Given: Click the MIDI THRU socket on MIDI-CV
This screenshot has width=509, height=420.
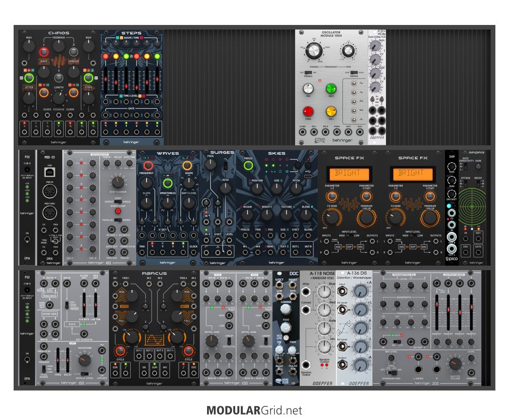Looking at the screenshot, I should point(49,212).
